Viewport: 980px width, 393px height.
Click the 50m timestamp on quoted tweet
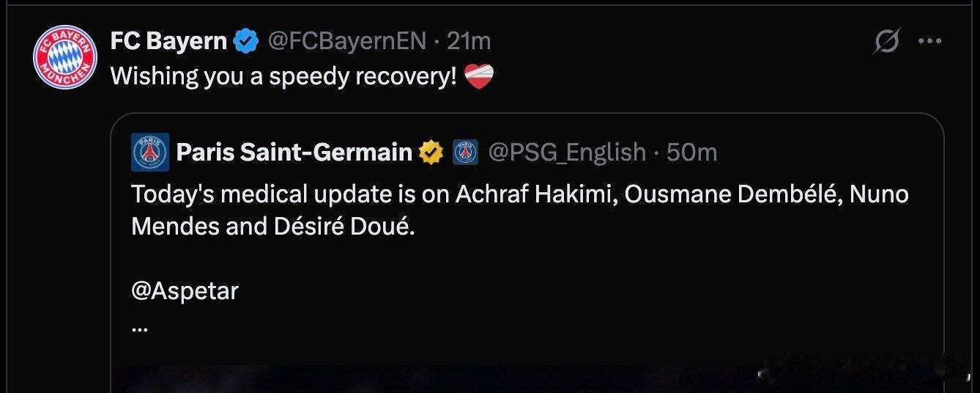[692, 153]
